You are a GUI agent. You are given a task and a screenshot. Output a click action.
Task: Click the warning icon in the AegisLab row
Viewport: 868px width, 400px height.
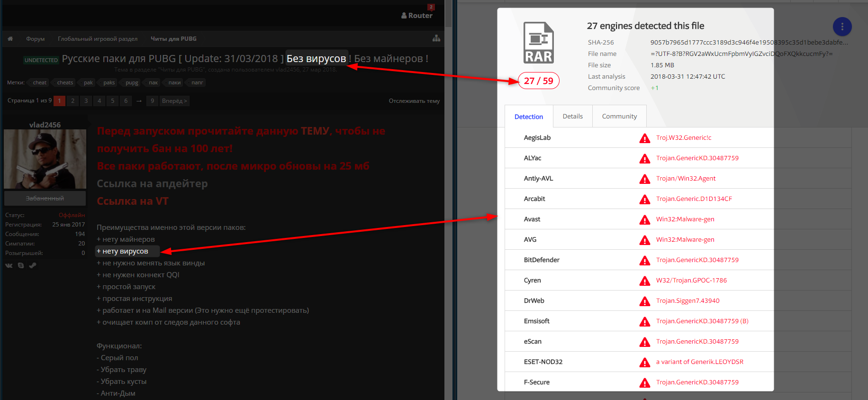644,138
